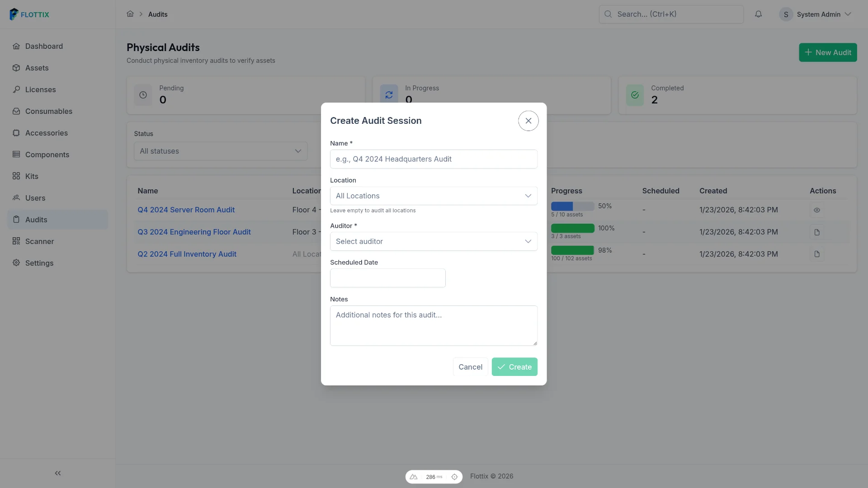Click the Consumables tray icon in sidebar
This screenshot has height=488, width=868.
(16, 111)
